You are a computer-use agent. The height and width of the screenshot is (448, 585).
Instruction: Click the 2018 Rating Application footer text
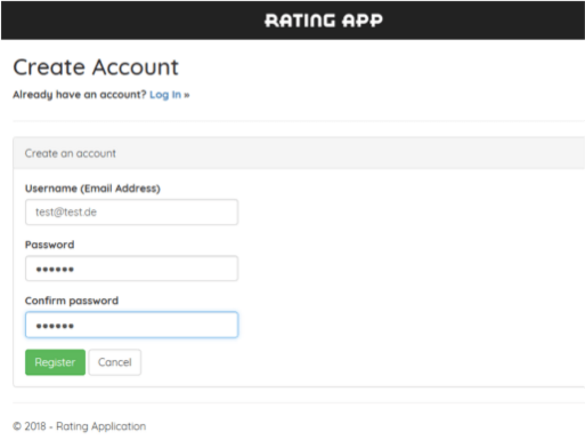pyautogui.click(x=79, y=426)
